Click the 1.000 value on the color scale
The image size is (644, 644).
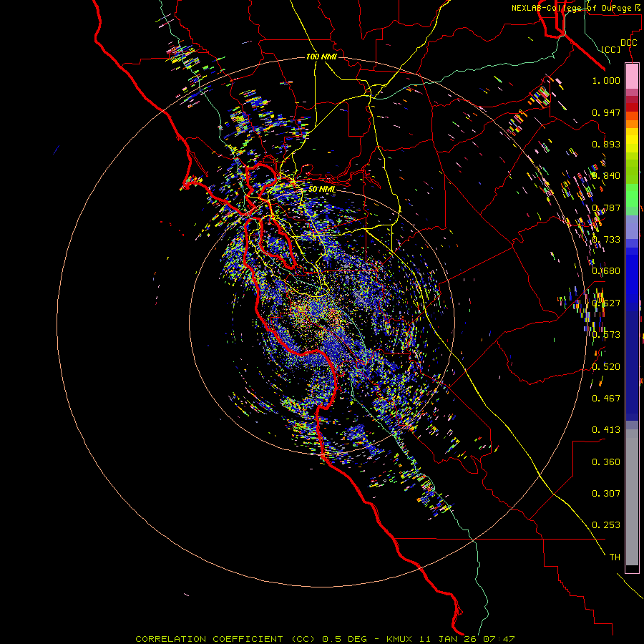[606, 81]
